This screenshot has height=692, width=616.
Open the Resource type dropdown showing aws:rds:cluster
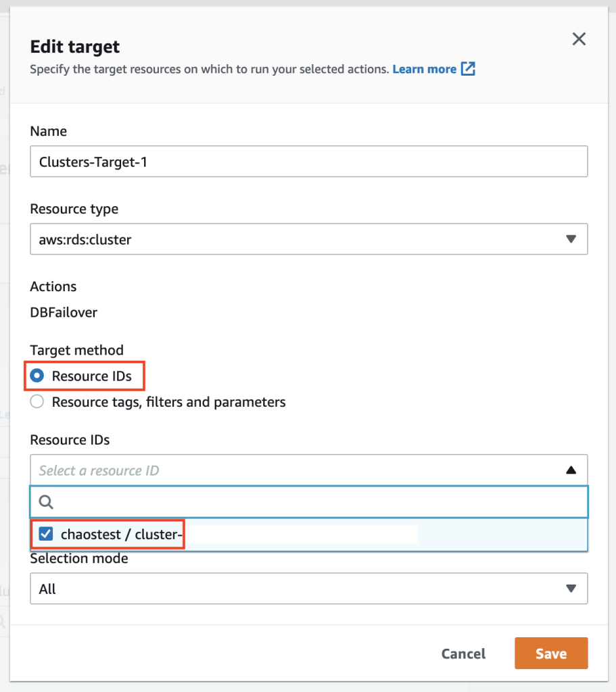pyautogui.click(x=308, y=239)
